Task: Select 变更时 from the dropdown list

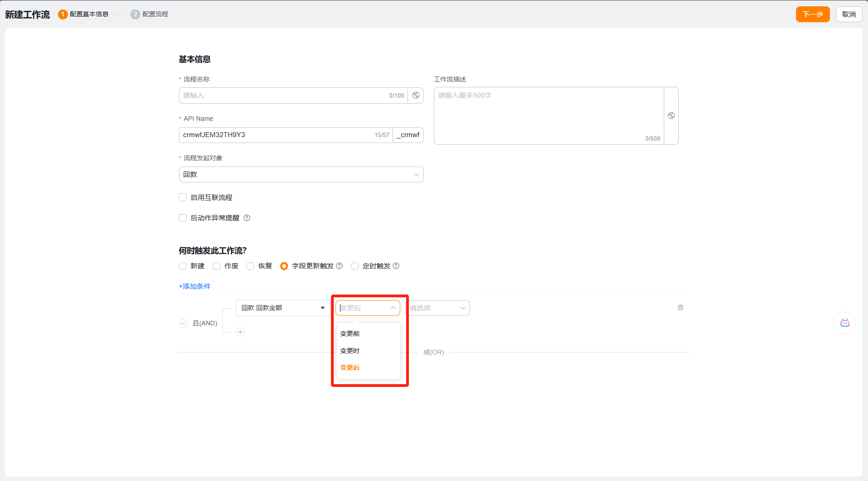Action: pyautogui.click(x=350, y=351)
